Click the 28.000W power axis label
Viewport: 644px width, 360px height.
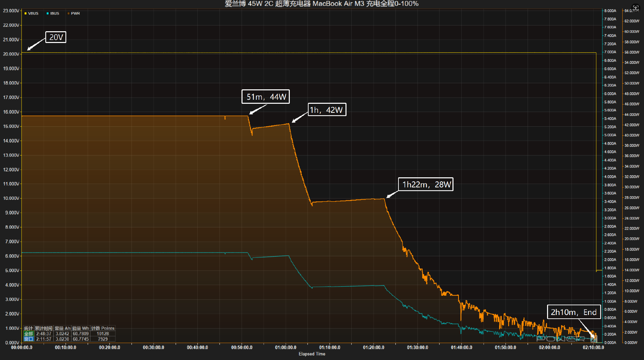point(632,197)
